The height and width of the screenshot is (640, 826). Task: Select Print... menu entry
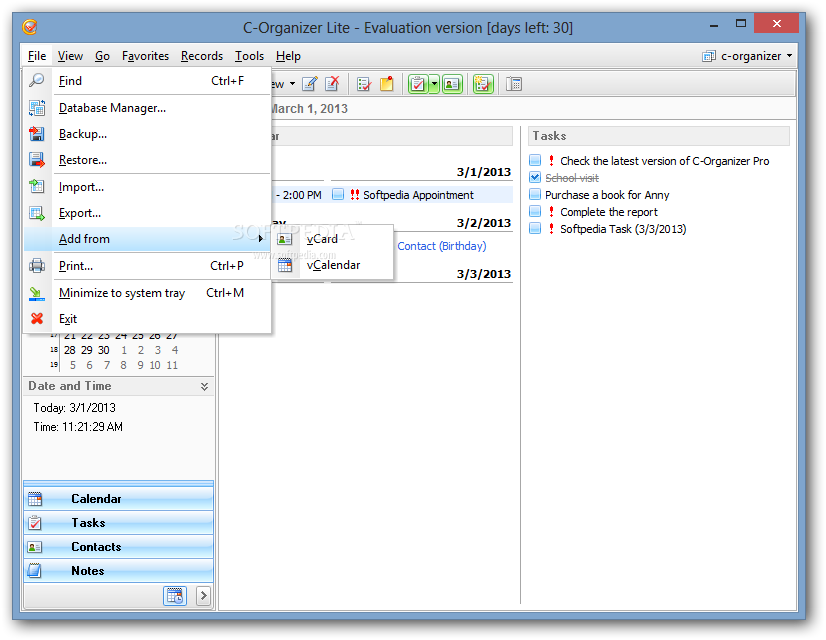[x=148, y=265]
